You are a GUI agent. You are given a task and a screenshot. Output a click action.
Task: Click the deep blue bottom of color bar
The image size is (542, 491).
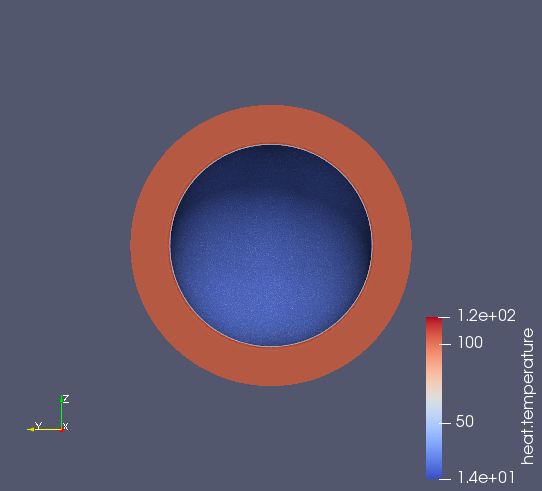(x=434, y=474)
